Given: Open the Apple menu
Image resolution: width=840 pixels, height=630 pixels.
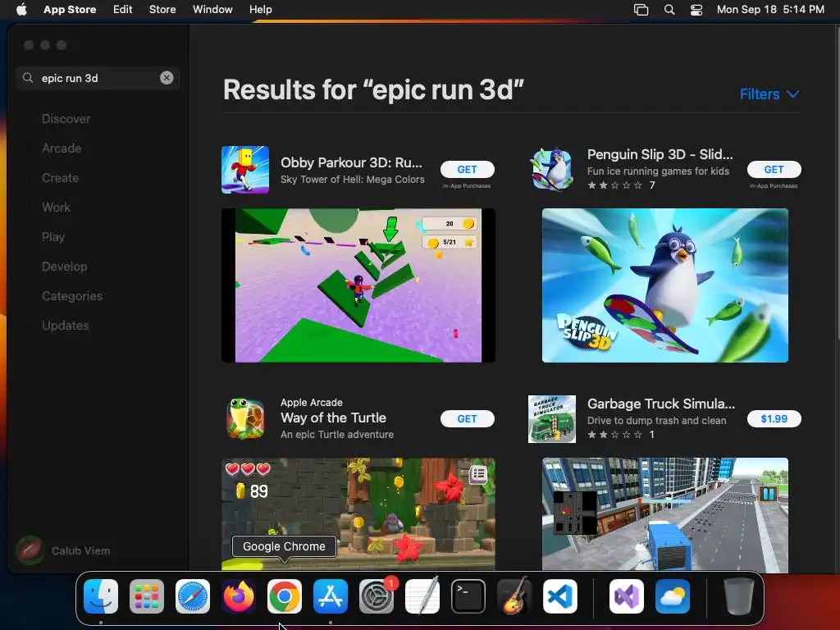Looking at the screenshot, I should (x=21, y=9).
